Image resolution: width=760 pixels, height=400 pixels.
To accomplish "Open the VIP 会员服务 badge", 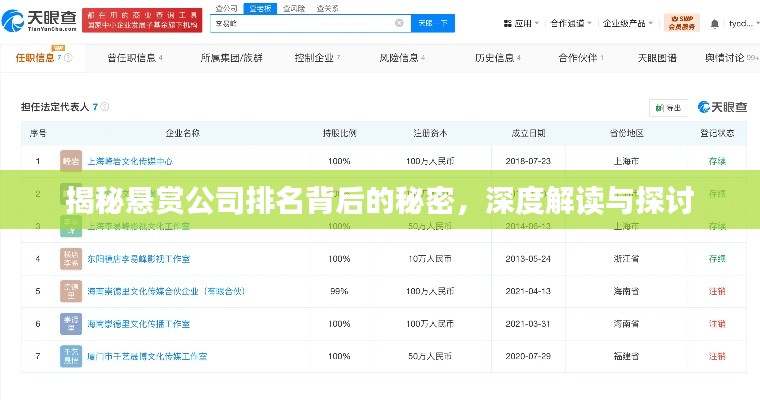I will pos(681,23).
